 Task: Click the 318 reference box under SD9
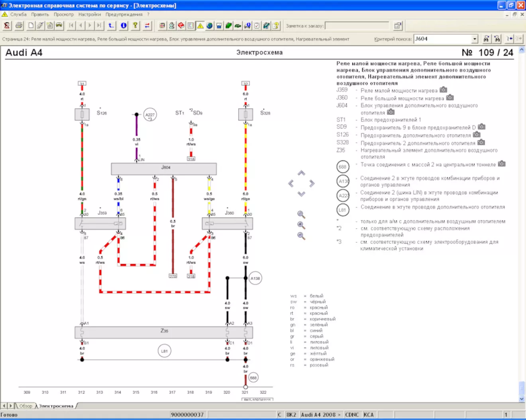click(x=191, y=159)
